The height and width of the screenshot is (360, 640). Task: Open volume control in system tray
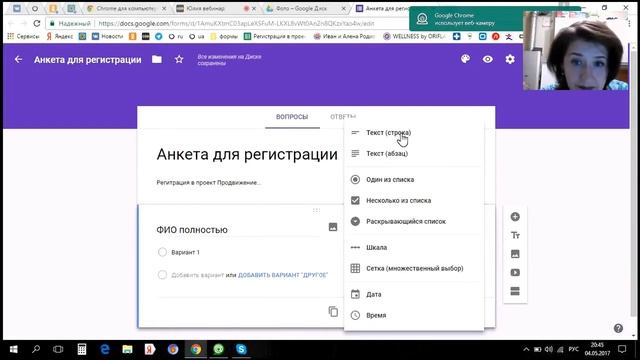click(x=549, y=349)
